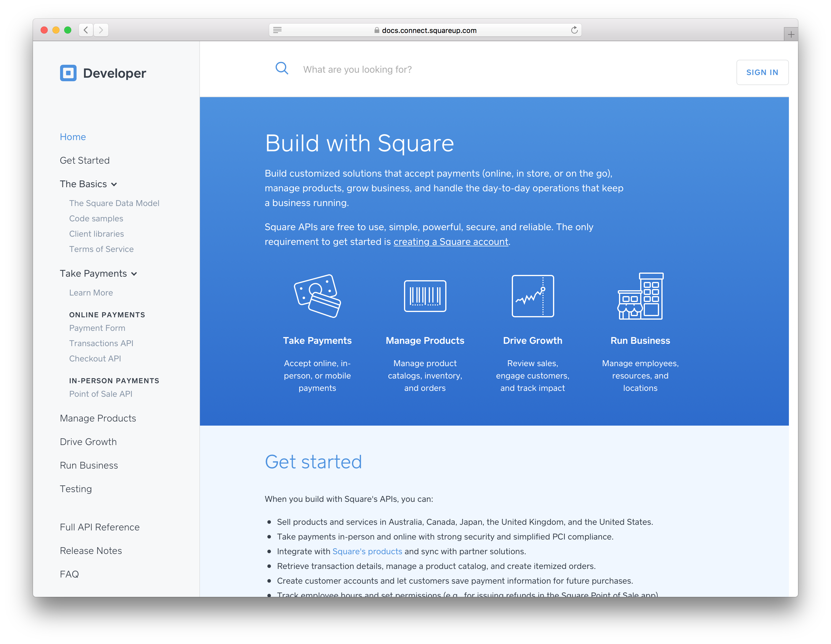
Task: Click the magnifying glass search icon
Action: coord(282,69)
